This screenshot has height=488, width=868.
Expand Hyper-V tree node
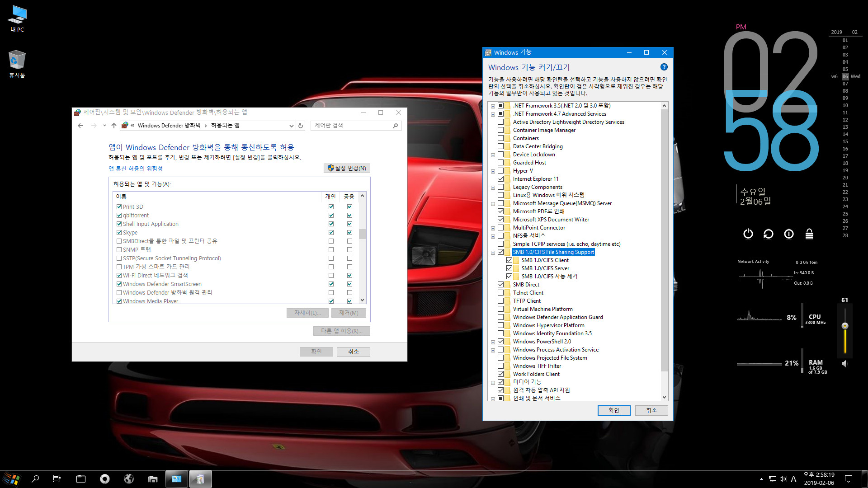[x=493, y=171]
